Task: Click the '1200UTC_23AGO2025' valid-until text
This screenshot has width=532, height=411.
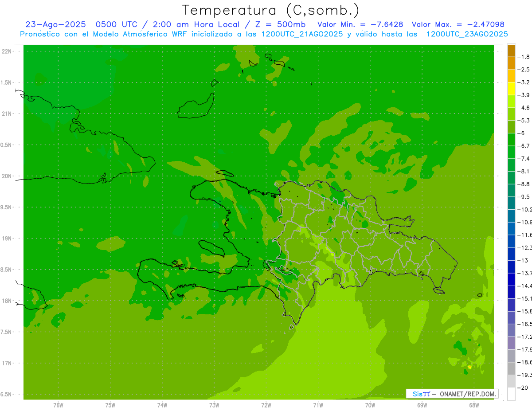Action: click(467, 34)
